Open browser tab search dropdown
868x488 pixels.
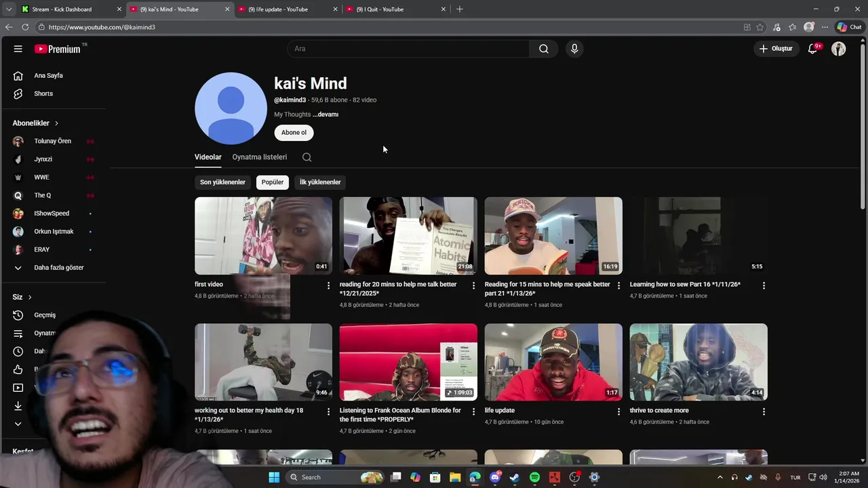(8, 9)
